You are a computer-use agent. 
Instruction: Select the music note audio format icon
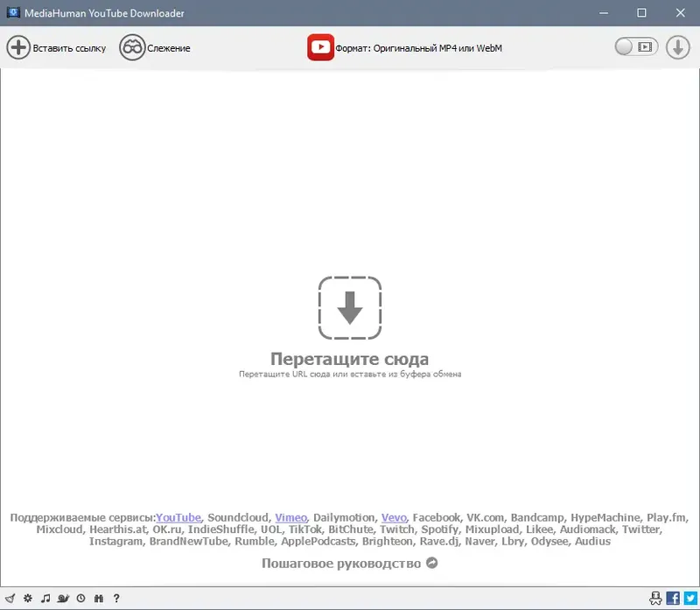[45, 599]
